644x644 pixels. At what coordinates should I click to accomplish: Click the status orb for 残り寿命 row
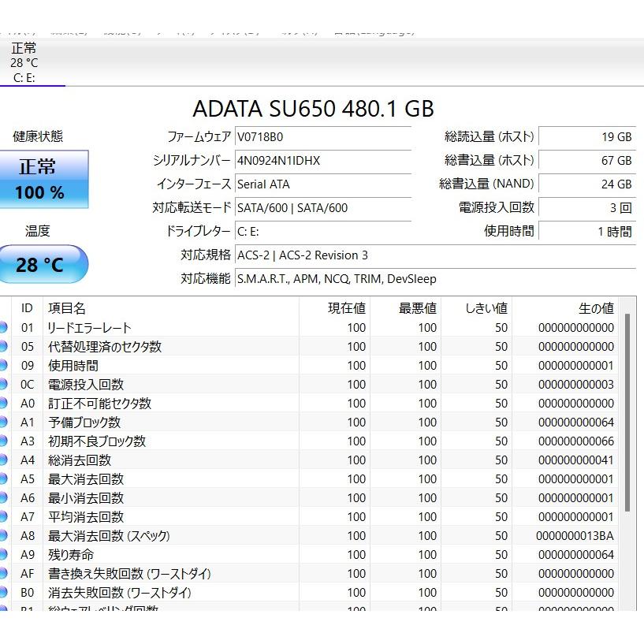[2, 555]
